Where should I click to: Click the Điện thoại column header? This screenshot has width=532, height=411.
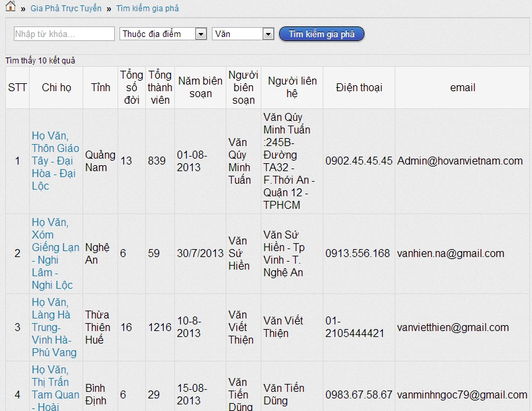(x=358, y=87)
